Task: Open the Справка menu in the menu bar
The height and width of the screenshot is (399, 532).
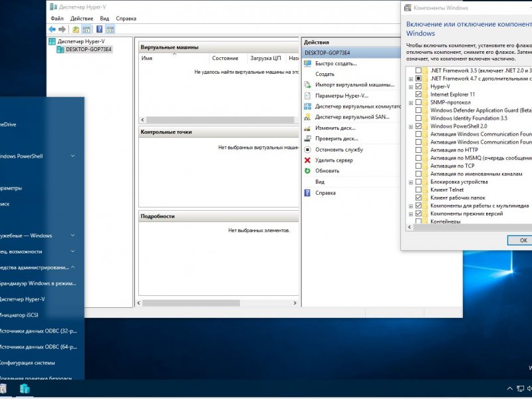Action: (x=126, y=19)
